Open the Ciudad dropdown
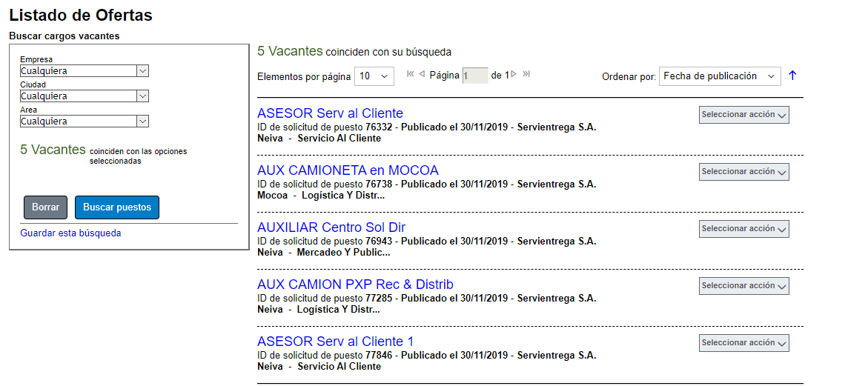The height and width of the screenshot is (386, 868). coord(84,96)
